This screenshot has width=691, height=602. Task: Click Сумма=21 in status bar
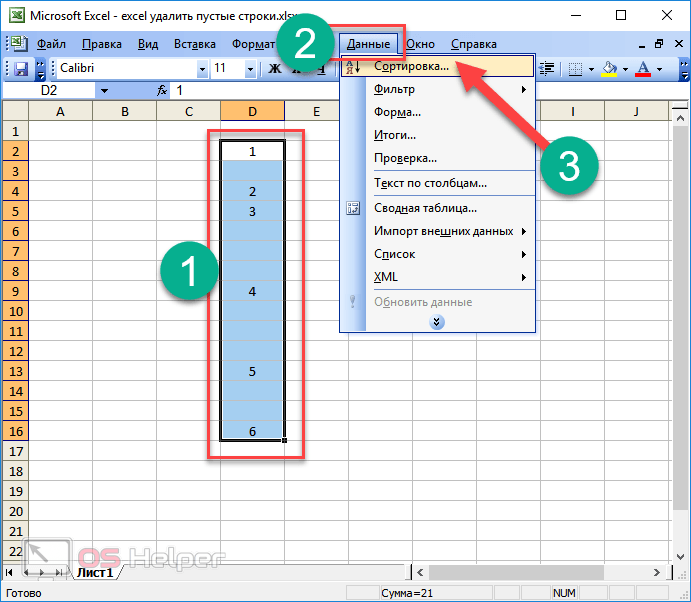click(407, 593)
